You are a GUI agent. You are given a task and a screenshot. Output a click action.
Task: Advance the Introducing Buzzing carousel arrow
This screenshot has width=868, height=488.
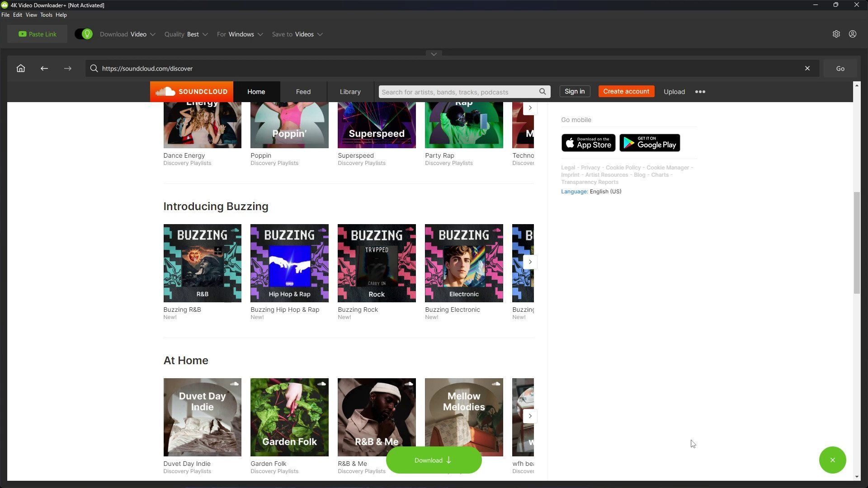point(530,262)
